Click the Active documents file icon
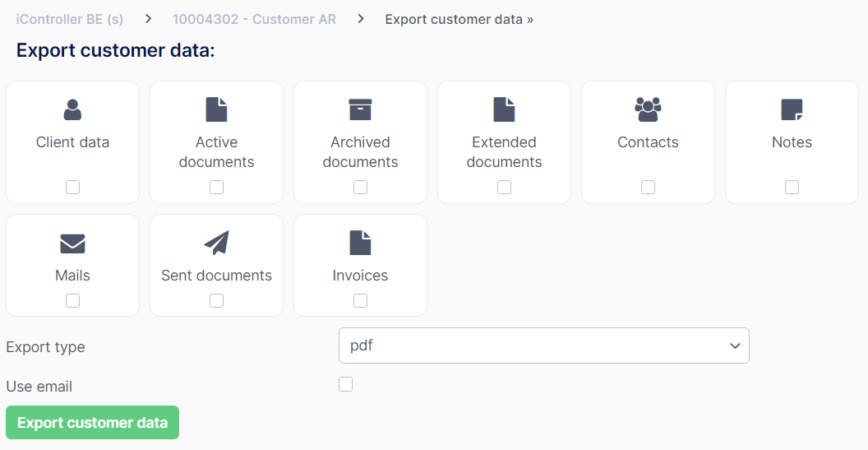This screenshot has height=450, width=868. pos(216,109)
